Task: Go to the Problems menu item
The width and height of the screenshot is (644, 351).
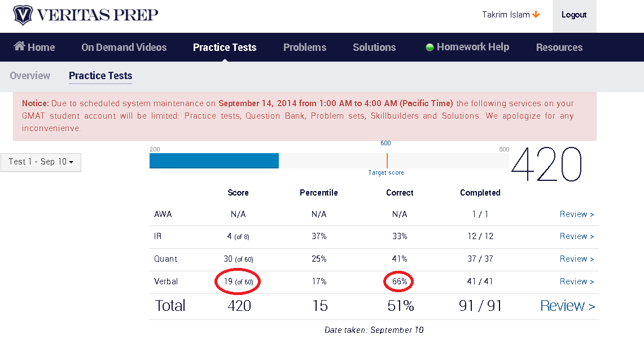Action: (305, 47)
